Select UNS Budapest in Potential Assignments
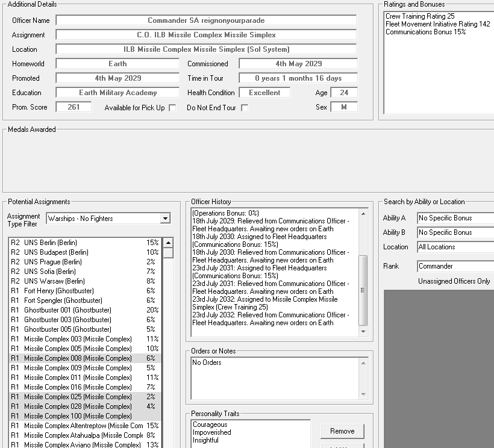Image resolution: width=494 pixels, height=448 pixels. [x=85, y=252]
